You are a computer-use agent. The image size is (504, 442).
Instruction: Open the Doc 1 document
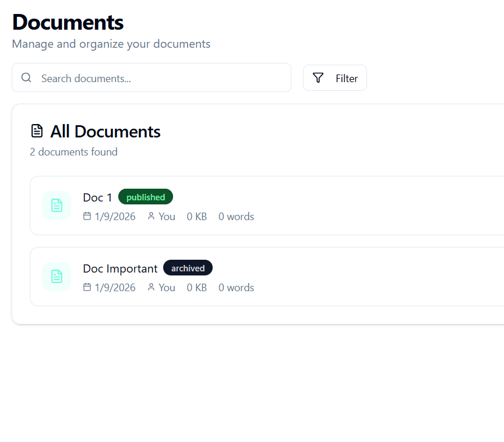pyautogui.click(x=97, y=197)
